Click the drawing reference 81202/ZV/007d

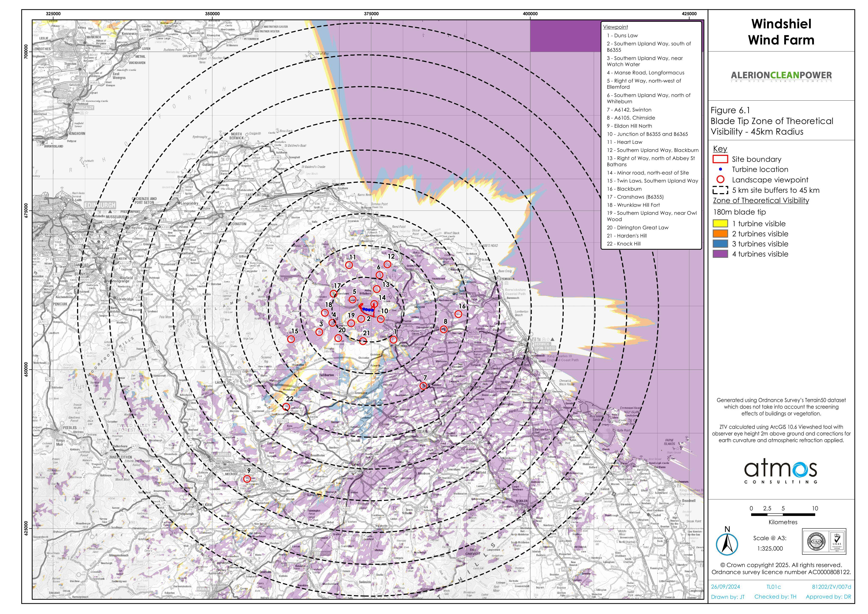(831, 587)
